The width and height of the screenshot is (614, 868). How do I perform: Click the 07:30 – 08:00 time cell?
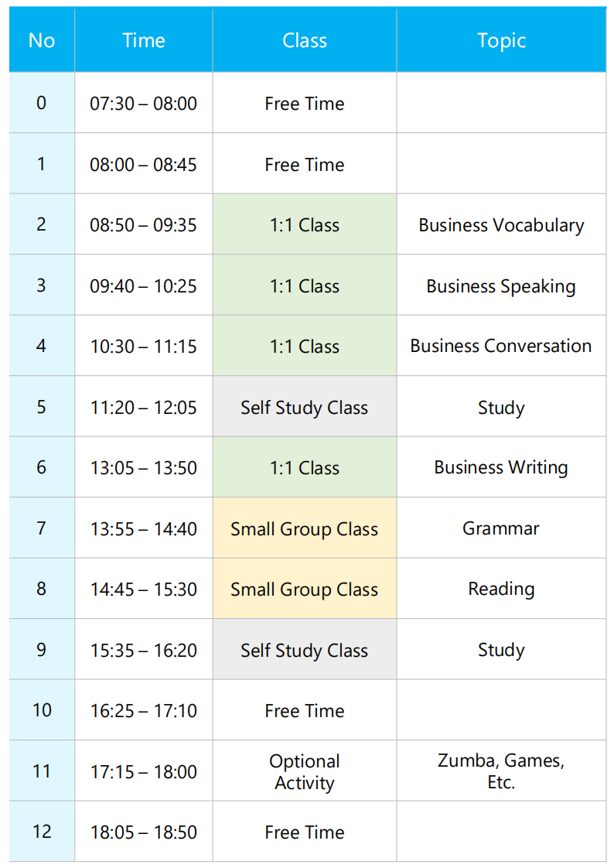point(144,103)
